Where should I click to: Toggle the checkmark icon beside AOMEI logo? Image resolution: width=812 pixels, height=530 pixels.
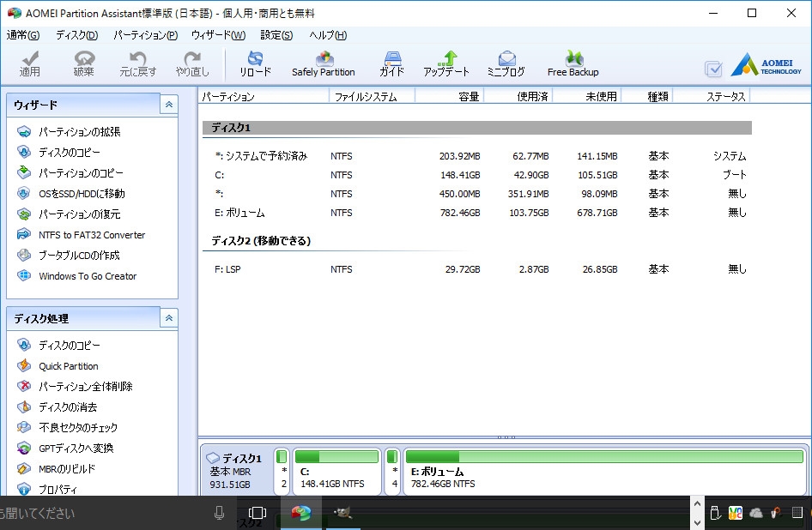click(x=713, y=69)
